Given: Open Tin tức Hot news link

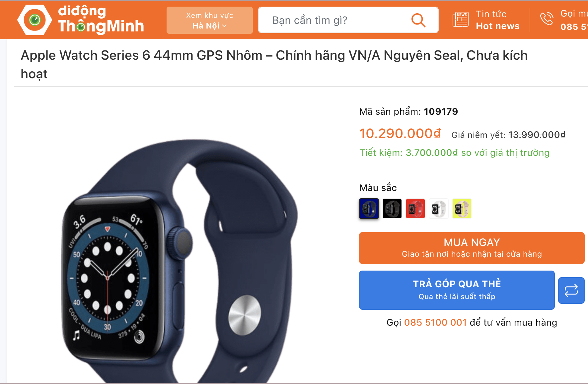Looking at the screenshot, I should 497,20.
